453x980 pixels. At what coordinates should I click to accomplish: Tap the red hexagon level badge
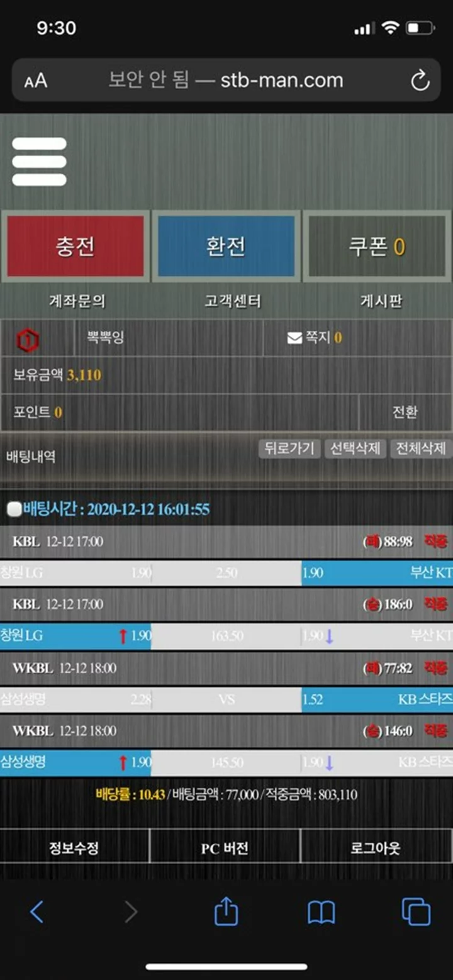click(27, 340)
